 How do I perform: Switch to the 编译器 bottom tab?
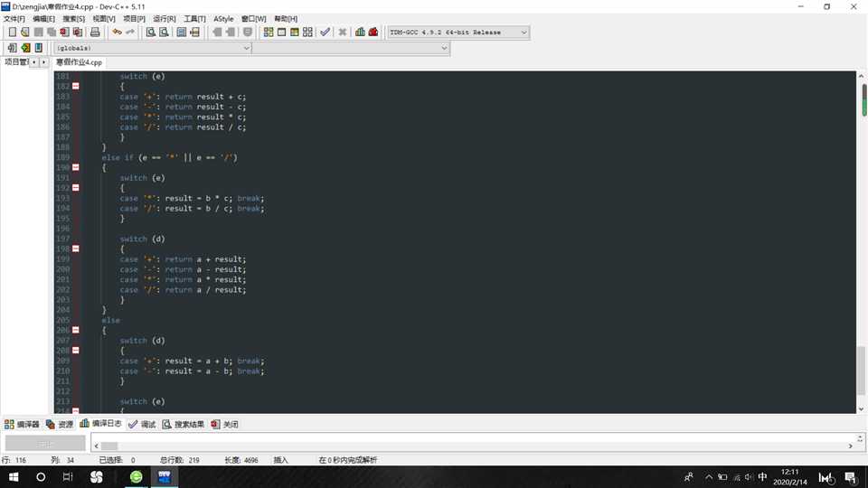coord(22,425)
